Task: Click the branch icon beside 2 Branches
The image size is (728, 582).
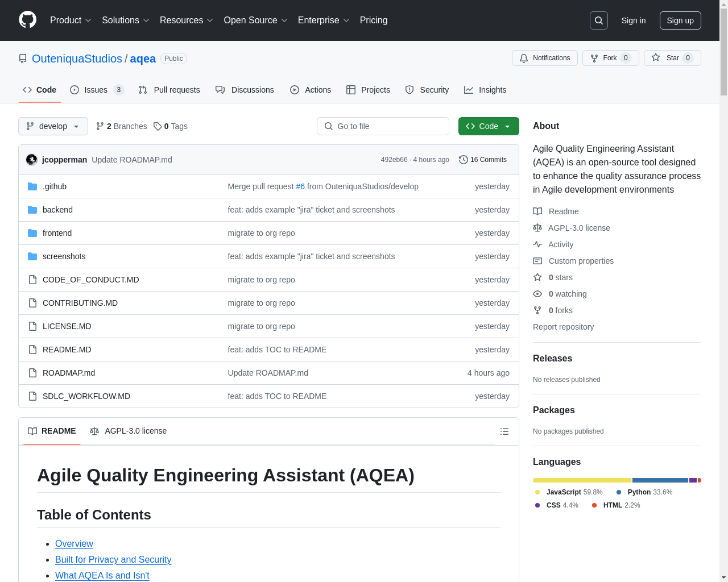Action: point(100,126)
